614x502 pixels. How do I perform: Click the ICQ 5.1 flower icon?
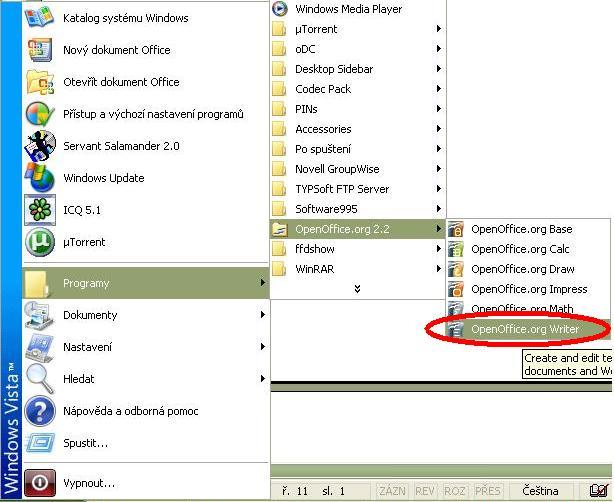(40, 210)
